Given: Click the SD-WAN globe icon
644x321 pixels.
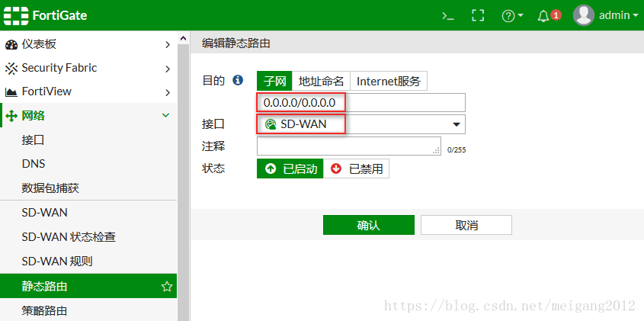Looking at the screenshot, I should pos(271,124).
